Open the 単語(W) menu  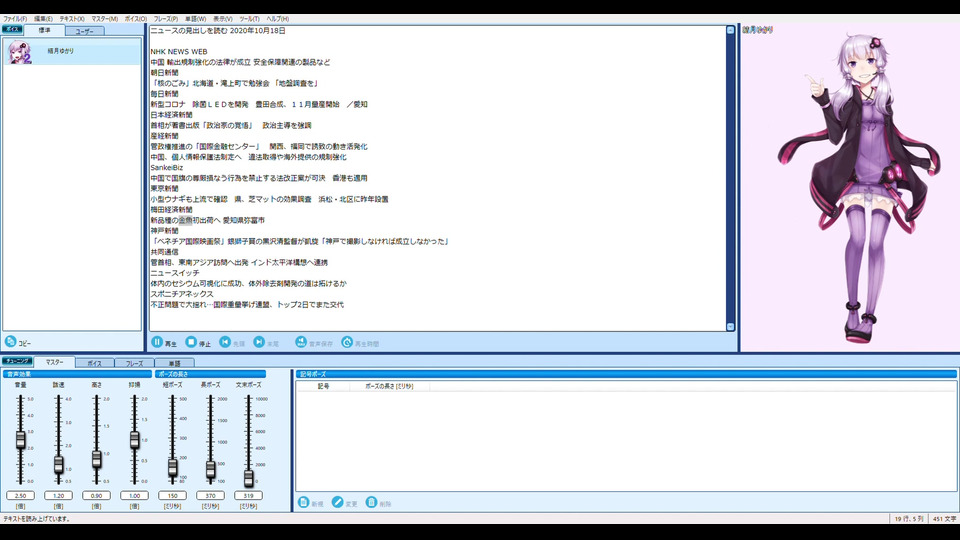coord(195,19)
